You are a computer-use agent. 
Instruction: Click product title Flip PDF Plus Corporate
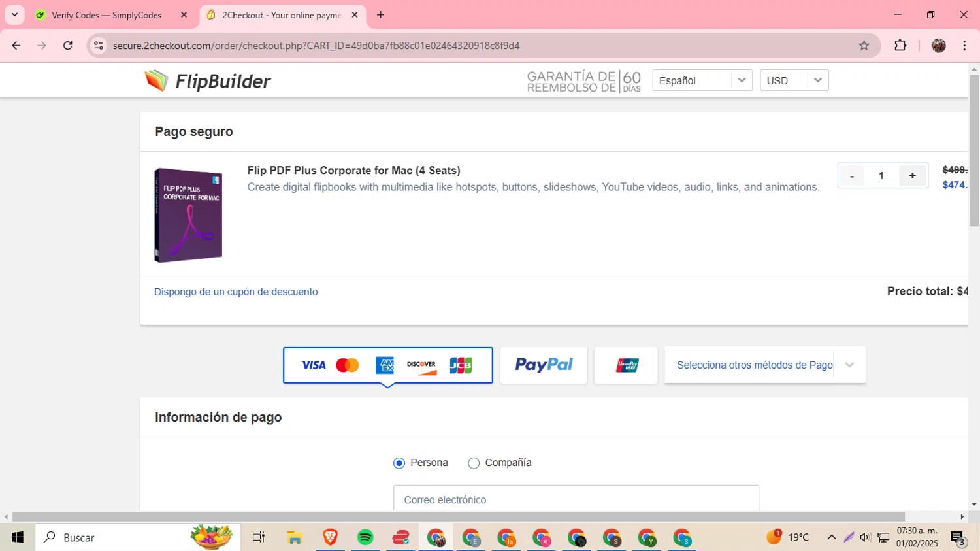click(x=353, y=171)
